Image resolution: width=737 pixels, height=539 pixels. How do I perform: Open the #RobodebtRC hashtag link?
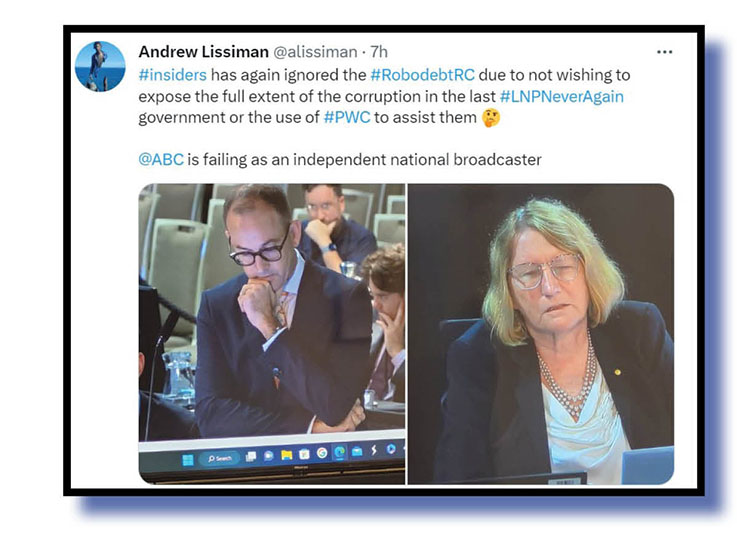click(x=423, y=75)
